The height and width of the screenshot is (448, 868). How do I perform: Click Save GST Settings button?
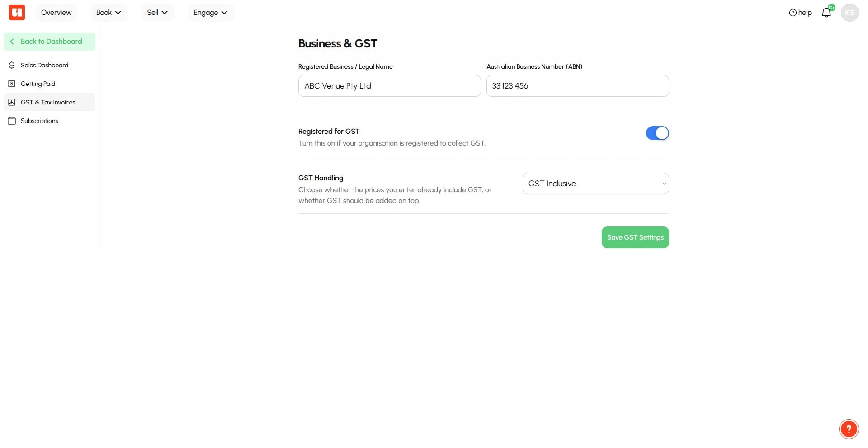pos(635,237)
